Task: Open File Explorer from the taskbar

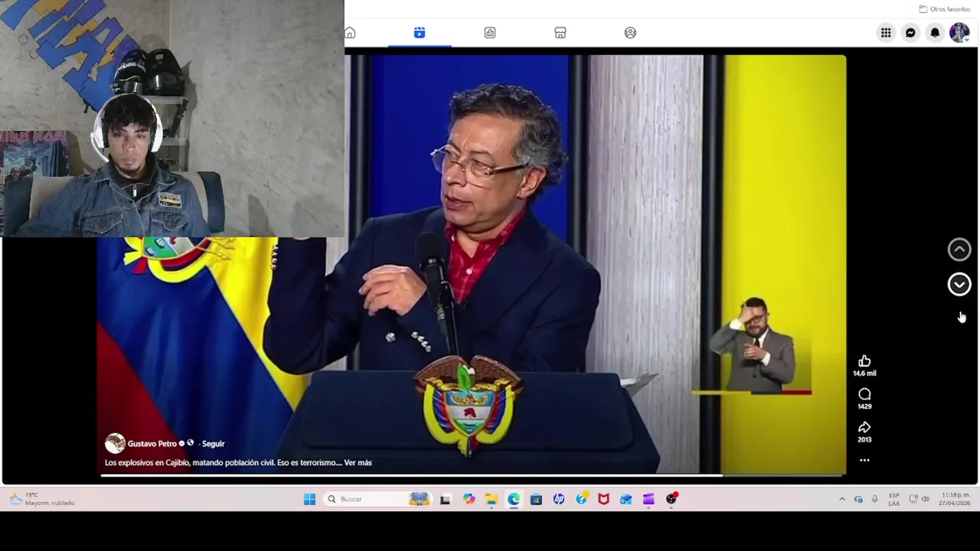Action: coord(491,499)
